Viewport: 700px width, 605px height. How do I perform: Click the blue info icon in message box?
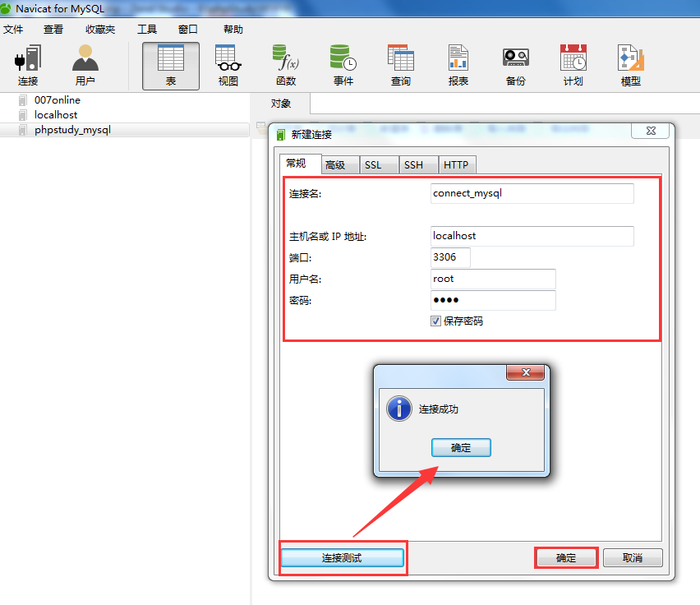[x=399, y=409]
